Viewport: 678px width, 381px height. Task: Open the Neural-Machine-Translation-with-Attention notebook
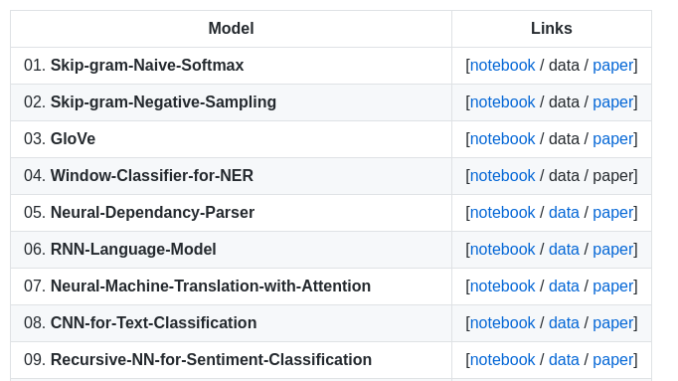tap(502, 286)
